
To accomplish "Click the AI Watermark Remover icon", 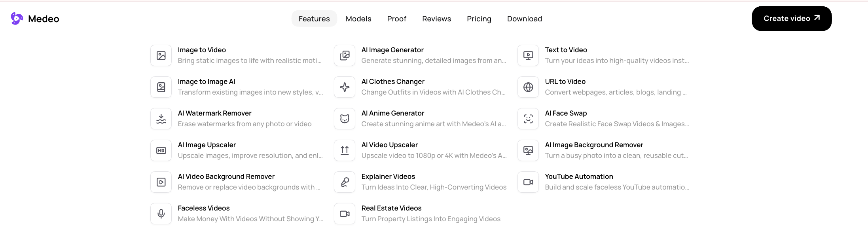I will tap(161, 119).
